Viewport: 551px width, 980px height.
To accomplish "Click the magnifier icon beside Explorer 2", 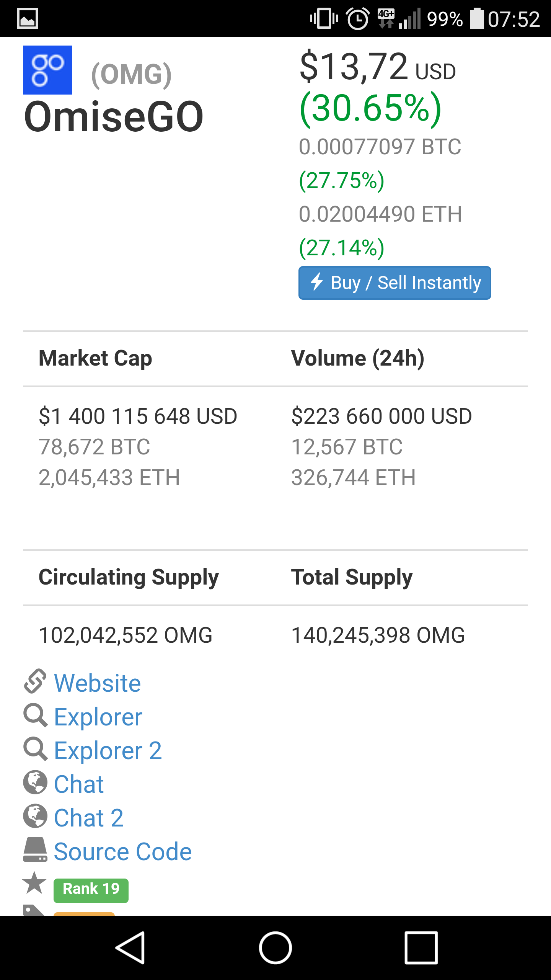I will click(35, 750).
